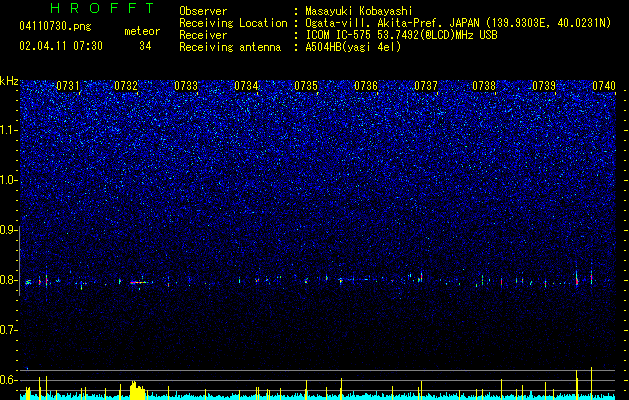The width and height of the screenshot is (629, 400).
Task: Click the Observer label
Action: click(x=203, y=11)
